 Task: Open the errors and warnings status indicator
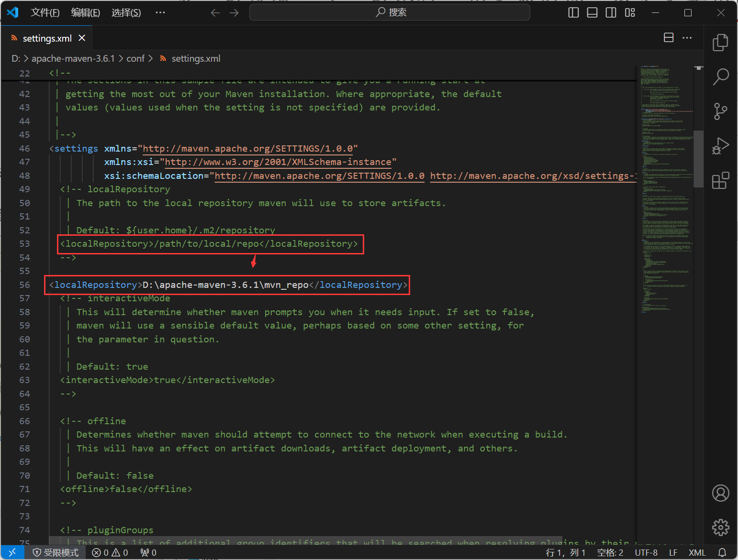click(x=110, y=552)
